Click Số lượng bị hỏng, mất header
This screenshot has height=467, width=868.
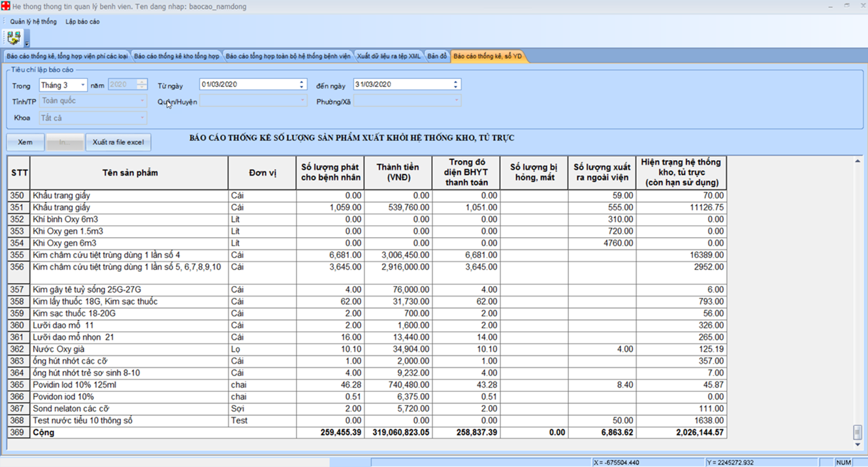pyautogui.click(x=534, y=173)
